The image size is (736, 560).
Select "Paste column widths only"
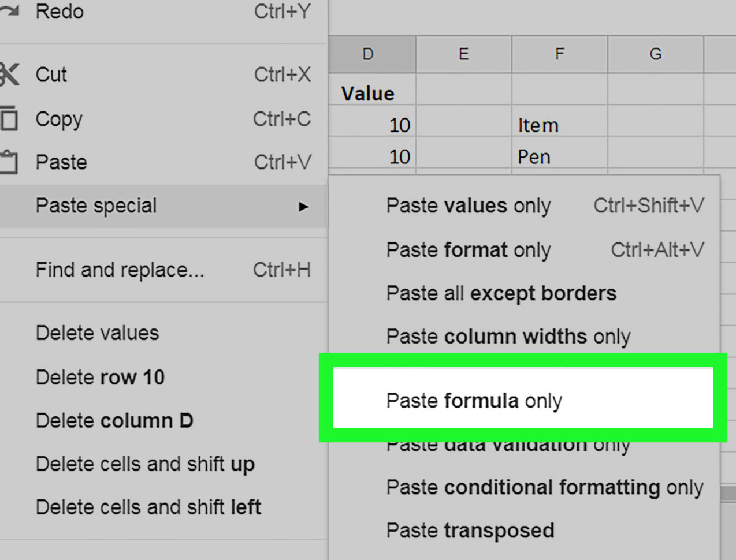click(x=507, y=336)
